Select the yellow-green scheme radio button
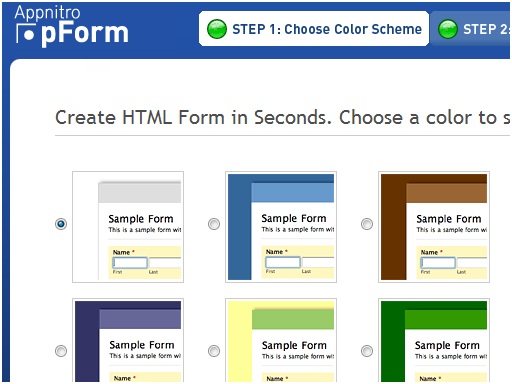The width and height of the screenshot is (512, 384). point(214,351)
